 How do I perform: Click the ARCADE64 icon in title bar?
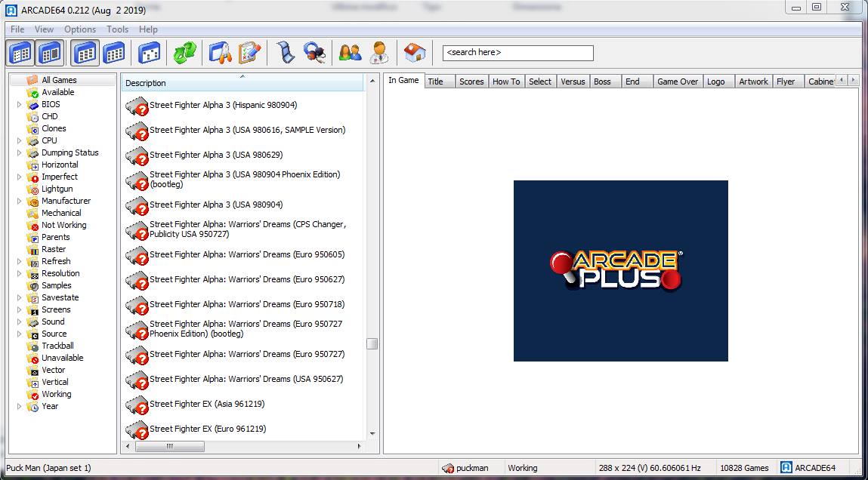click(x=11, y=9)
